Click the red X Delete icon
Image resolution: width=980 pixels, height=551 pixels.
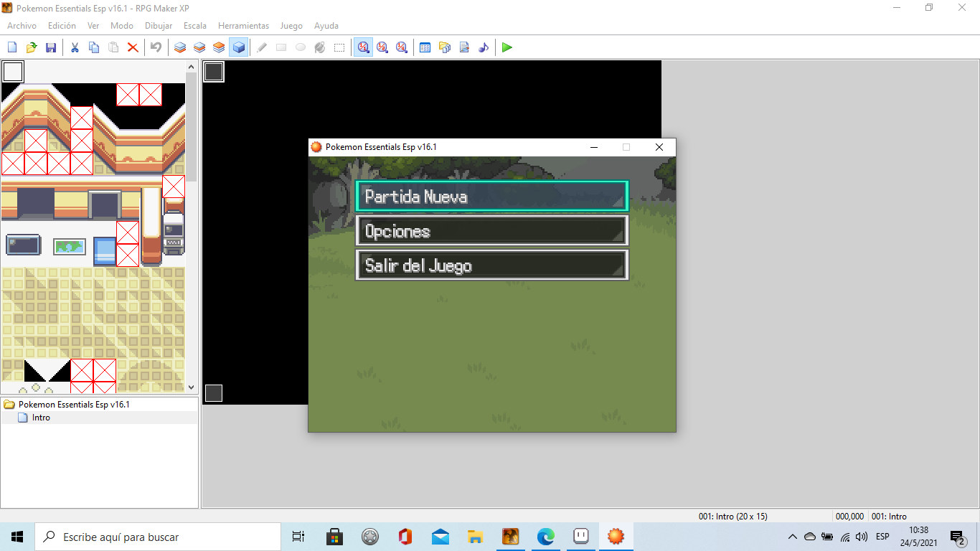[133, 47]
